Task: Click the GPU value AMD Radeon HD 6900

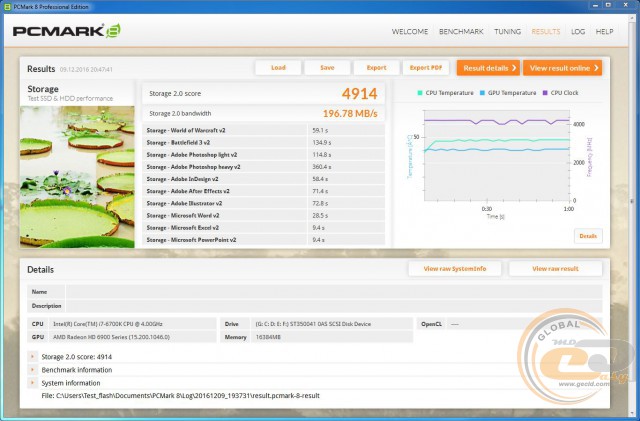Action: pyautogui.click(x=111, y=337)
